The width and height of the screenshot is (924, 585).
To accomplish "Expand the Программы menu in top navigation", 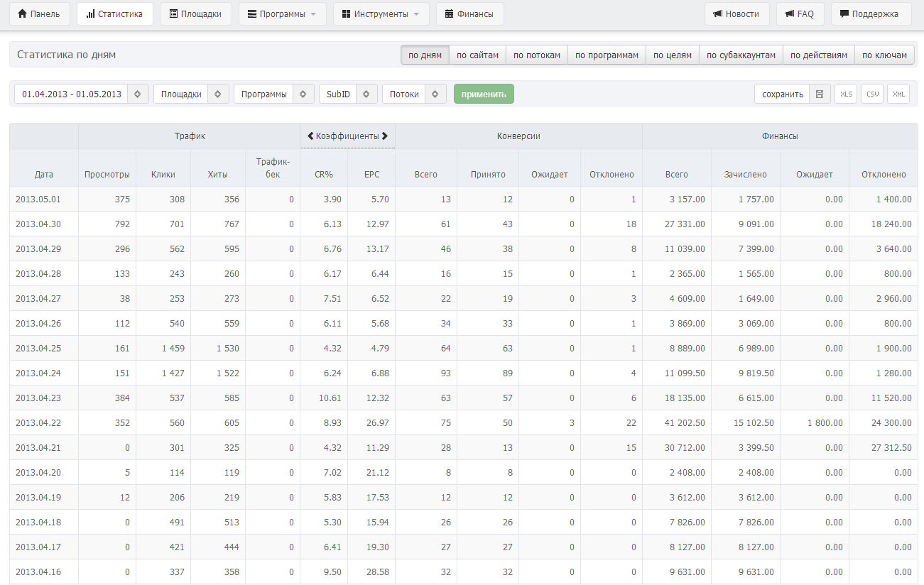I will coord(282,13).
